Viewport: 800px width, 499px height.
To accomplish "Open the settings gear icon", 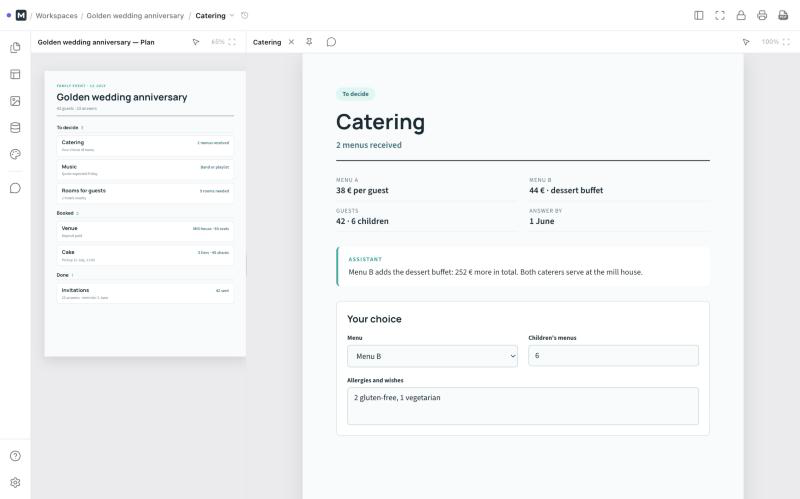I will coord(15,483).
